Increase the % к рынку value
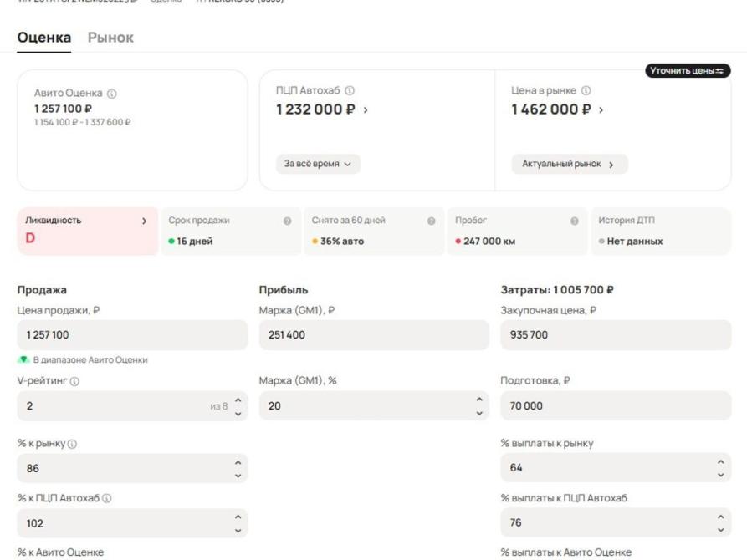Screen dimensions: 747x560 (x=238, y=462)
